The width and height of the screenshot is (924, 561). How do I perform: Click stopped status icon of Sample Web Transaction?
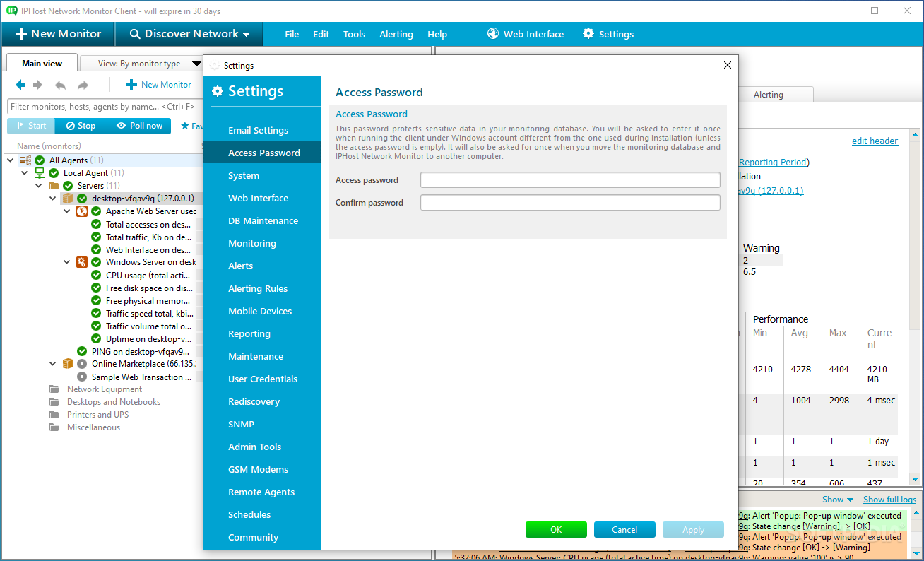[x=82, y=377]
